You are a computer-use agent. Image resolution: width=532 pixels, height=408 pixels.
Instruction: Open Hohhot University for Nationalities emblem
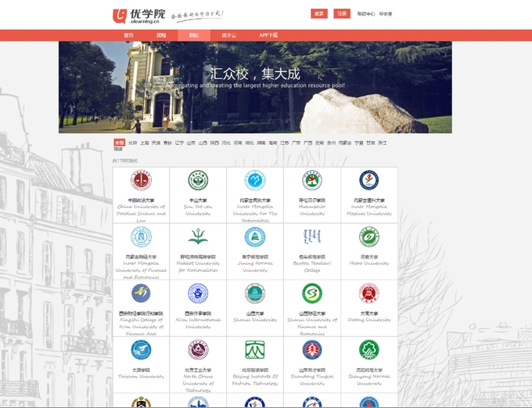pyautogui.click(x=198, y=236)
